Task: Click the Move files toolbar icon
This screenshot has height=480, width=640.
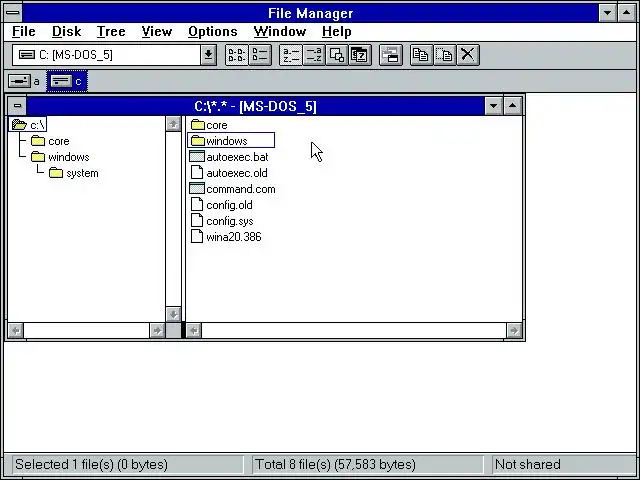Action: click(444, 55)
